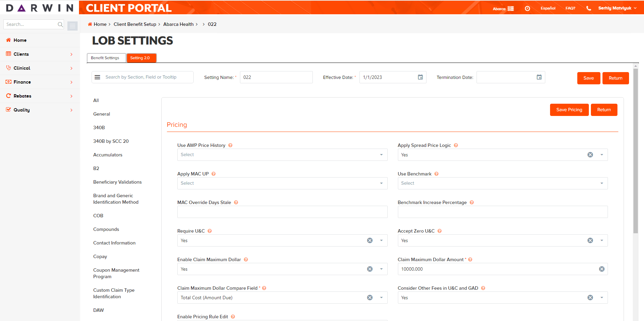This screenshot has width=644, height=321.
Task: Clear the Require U&C selection
Action: pos(370,240)
